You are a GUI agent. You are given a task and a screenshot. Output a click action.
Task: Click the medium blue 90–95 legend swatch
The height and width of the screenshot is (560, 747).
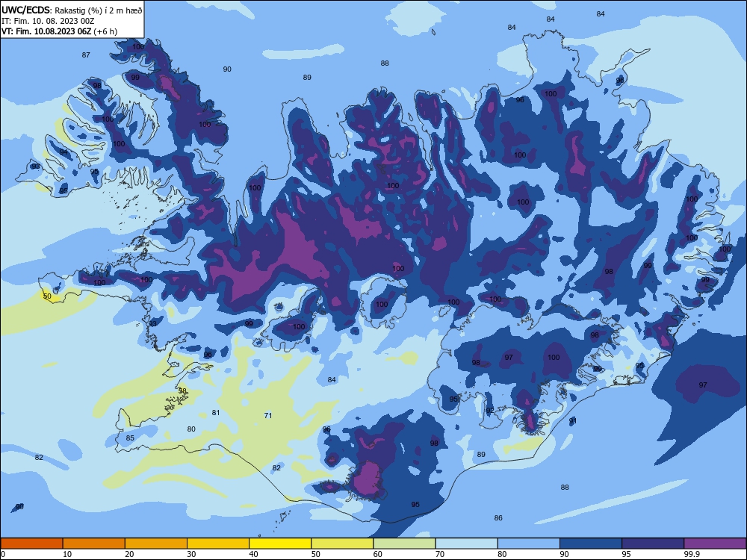(591, 544)
